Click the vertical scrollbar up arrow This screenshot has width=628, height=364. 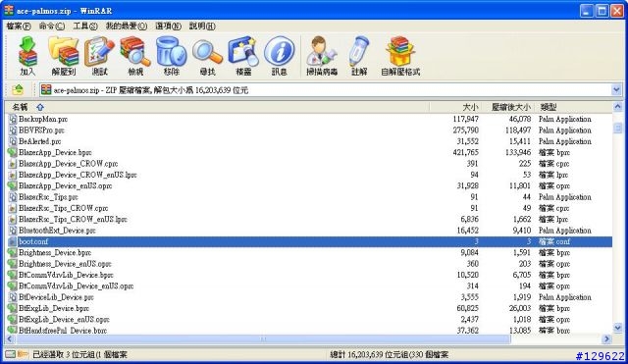click(617, 107)
